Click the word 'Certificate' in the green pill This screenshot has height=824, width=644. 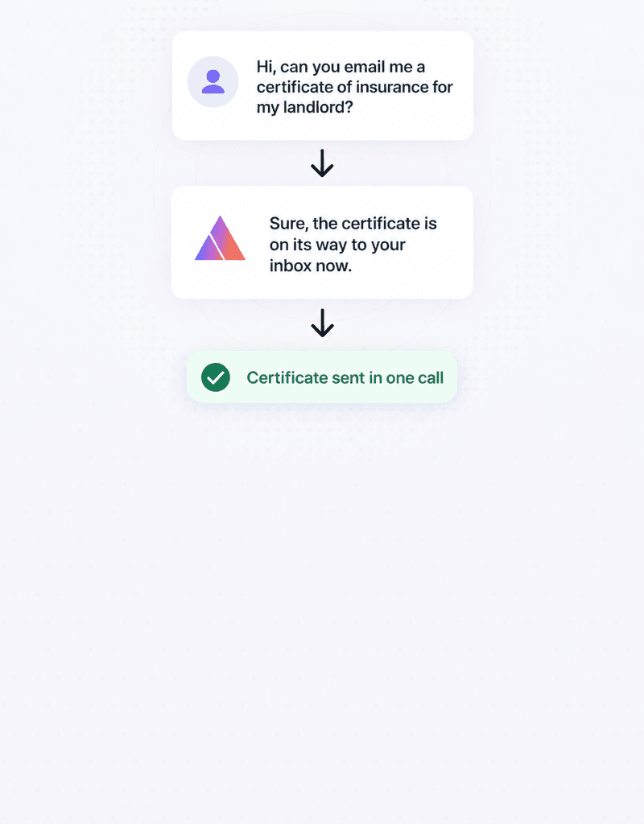tap(287, 378)
